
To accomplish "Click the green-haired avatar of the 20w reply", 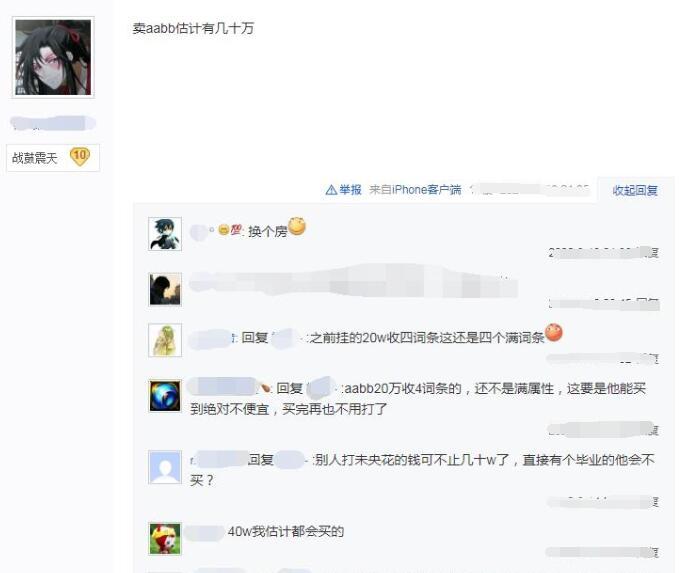I will (x=165, y=340).
